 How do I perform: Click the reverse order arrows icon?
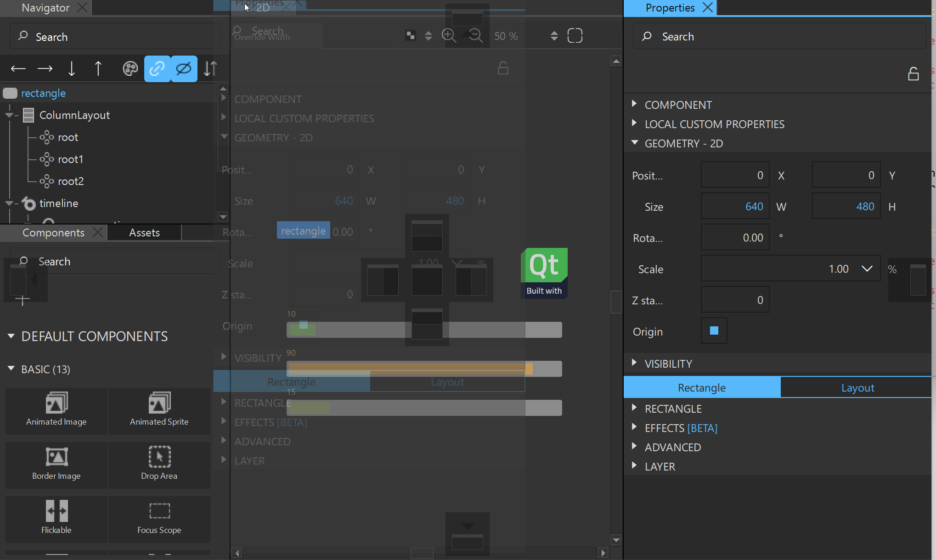pyautogui.click(x=210, y=69)
